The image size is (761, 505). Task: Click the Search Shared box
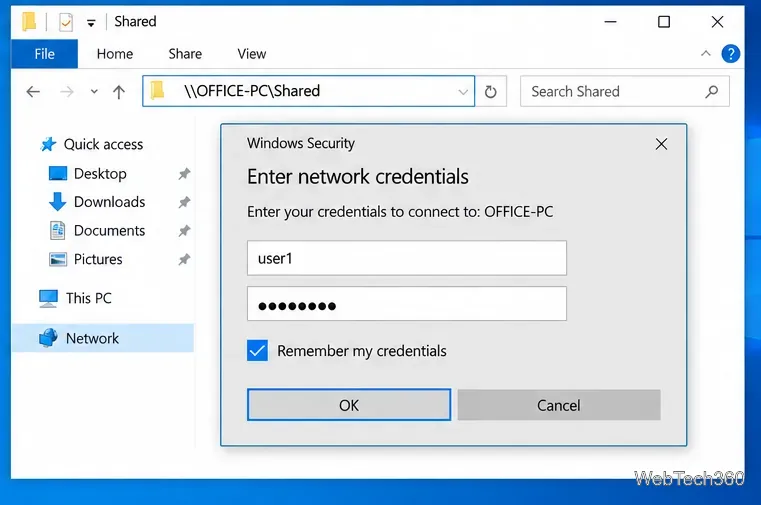625,91
